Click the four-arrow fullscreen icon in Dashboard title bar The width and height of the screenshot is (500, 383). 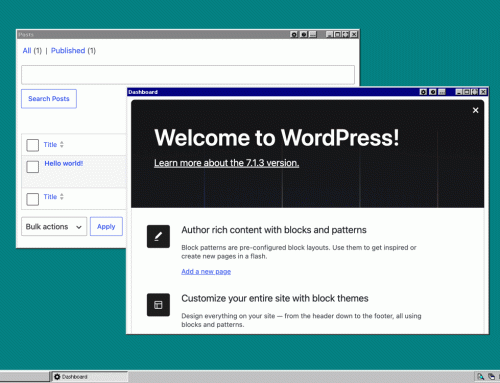pos(475,92)
